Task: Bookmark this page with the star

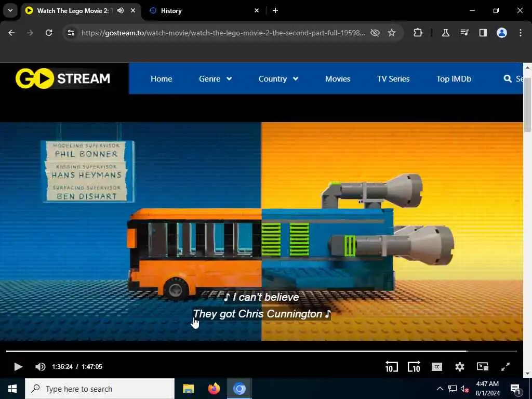Action: (392, 33)
